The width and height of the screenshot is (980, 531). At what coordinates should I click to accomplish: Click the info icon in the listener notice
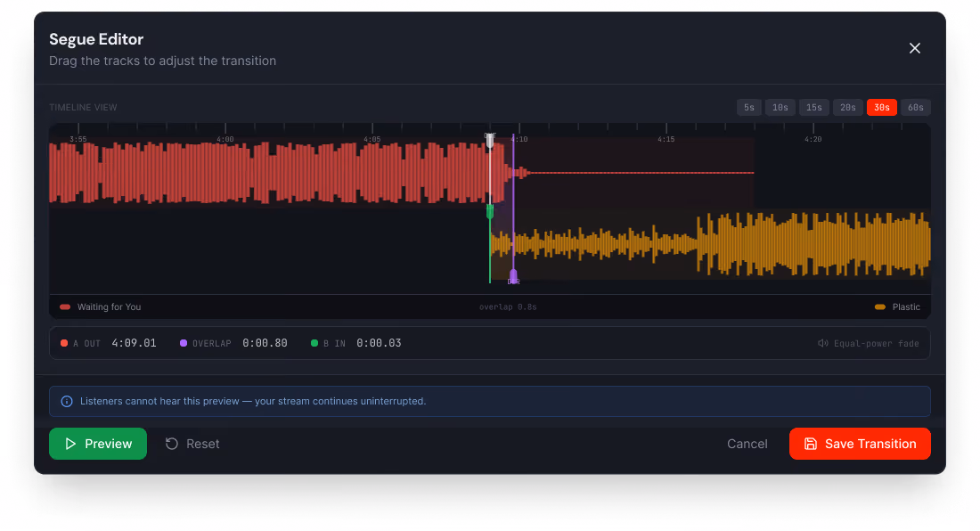pyautogui.click(x=66, y=401)
